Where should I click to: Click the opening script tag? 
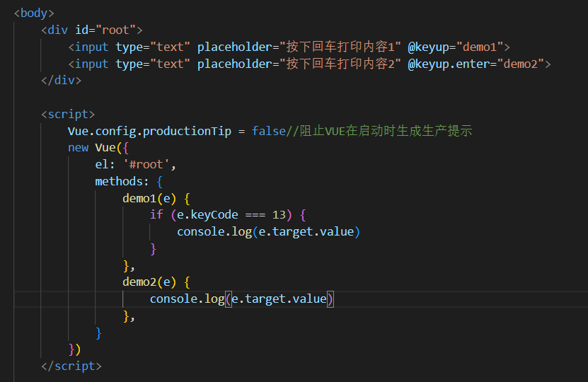[x=68, y=114]
